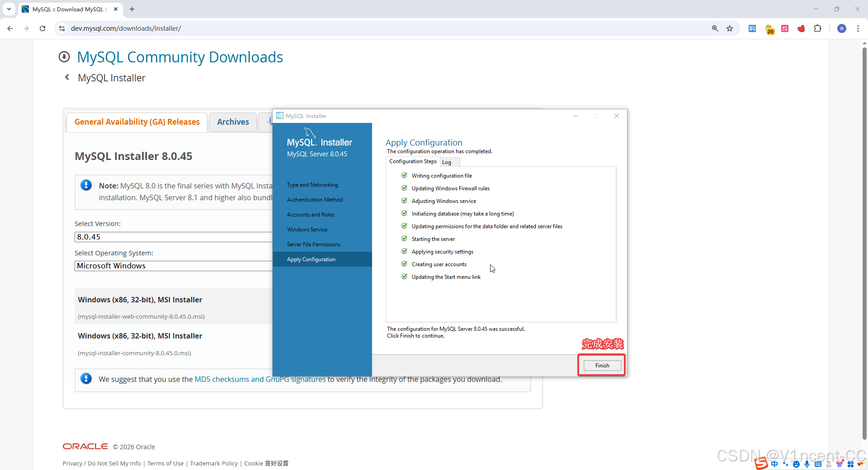Toggle Chinese input mode 中 icon
The width and height of the screenshot is (868, 470).
(774, 464)
